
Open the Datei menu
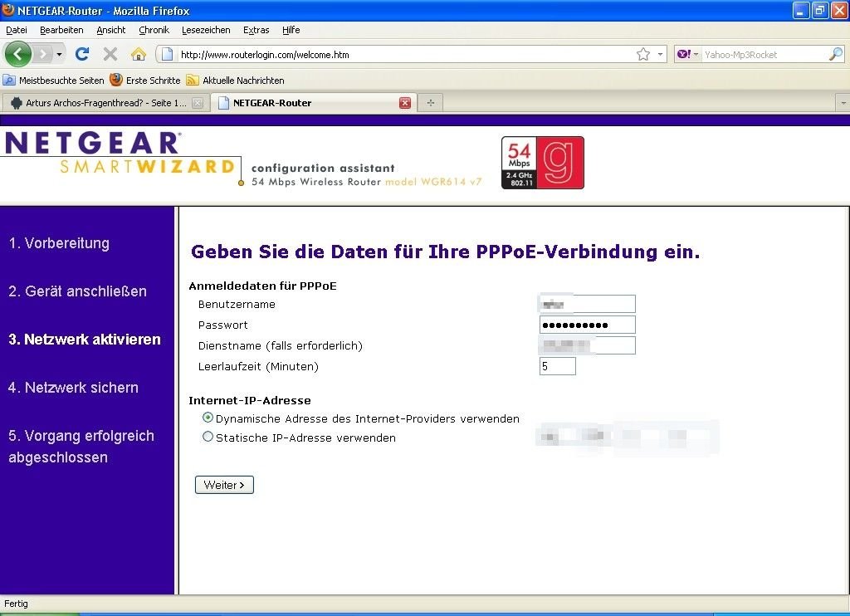[x=17, y=30]
